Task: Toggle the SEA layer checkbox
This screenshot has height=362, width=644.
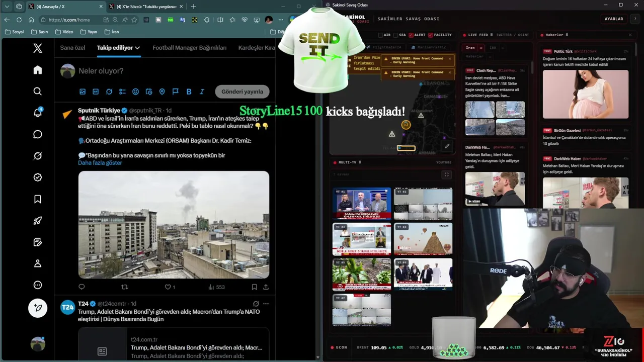Action: (x=396, y=35)
